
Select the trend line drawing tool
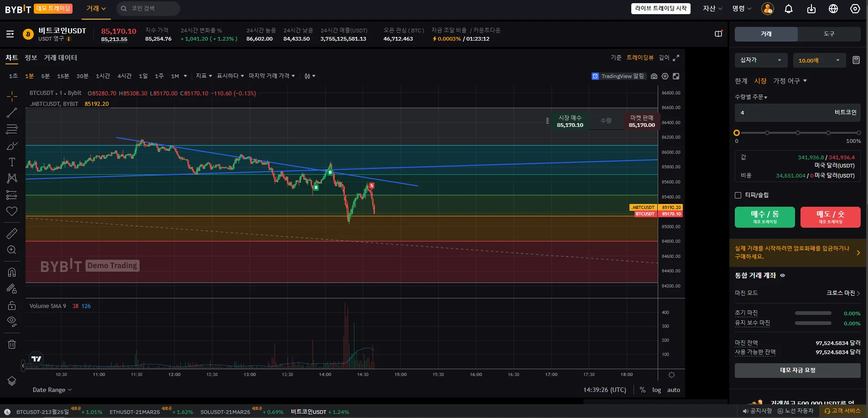coord(12,113)
